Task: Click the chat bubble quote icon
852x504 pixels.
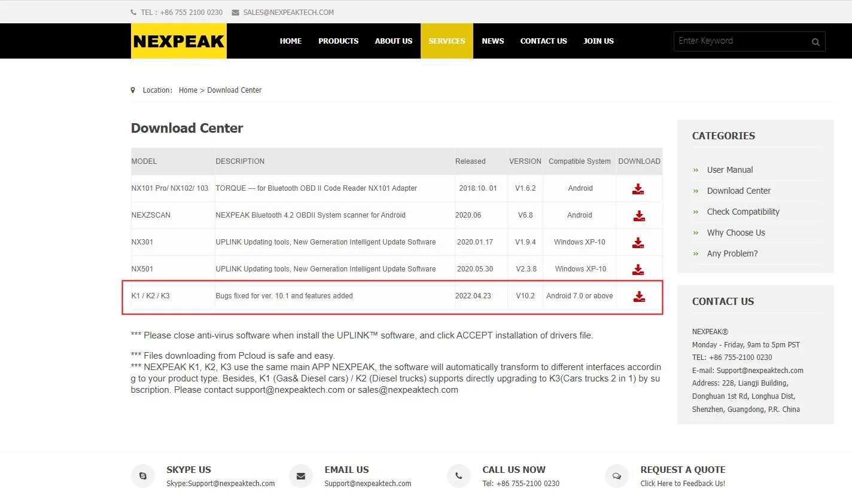Action: (x=617, y=476)
